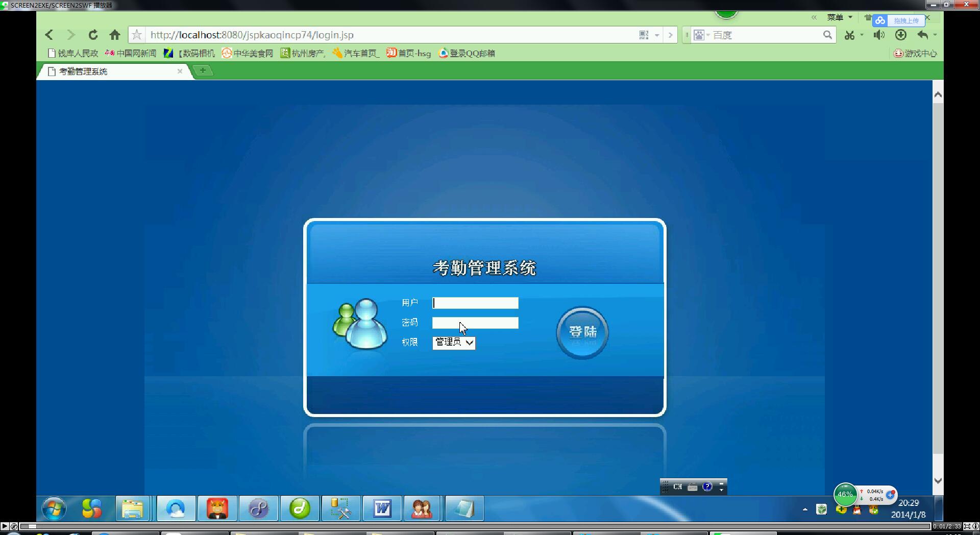The height and width of the screenshot is (535, 980).
Task: Open Windows Explorer from taskbar
Action: [x=132, y=508]
